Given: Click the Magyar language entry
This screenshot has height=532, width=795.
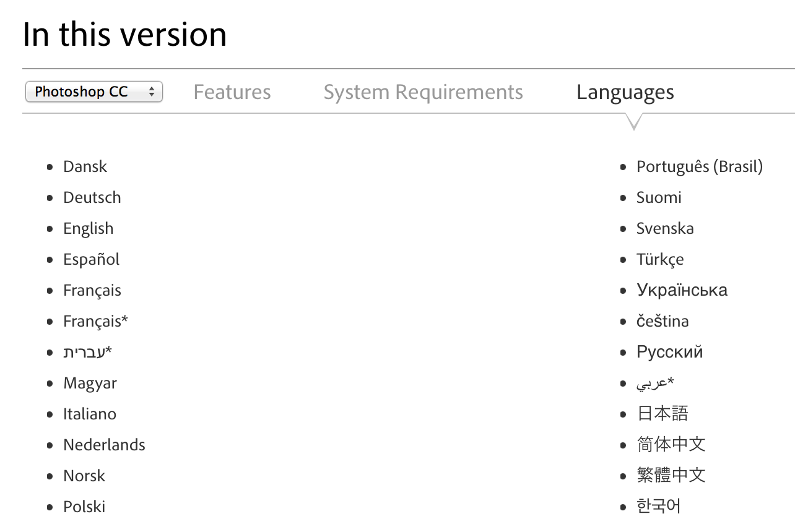Looking at the screenshot, I should 90,383.
